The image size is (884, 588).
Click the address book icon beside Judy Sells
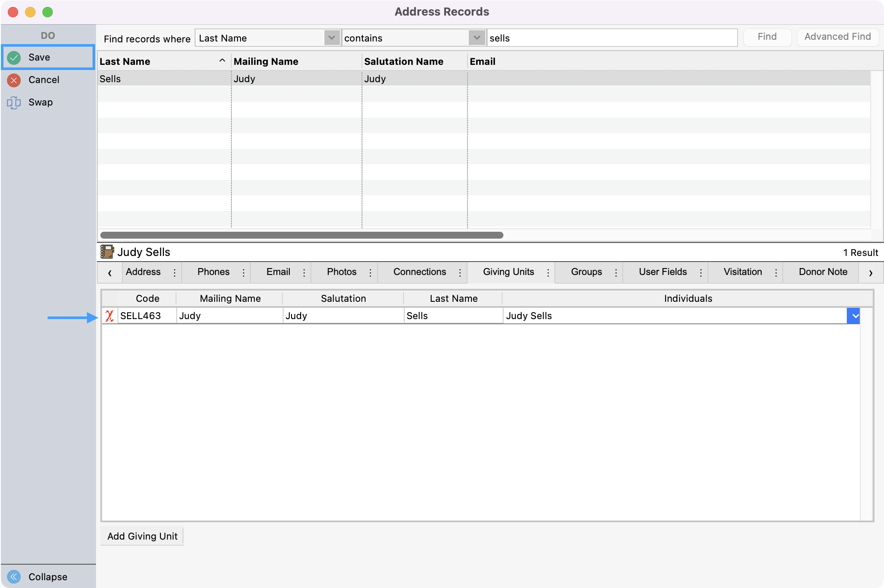(107, 252)
